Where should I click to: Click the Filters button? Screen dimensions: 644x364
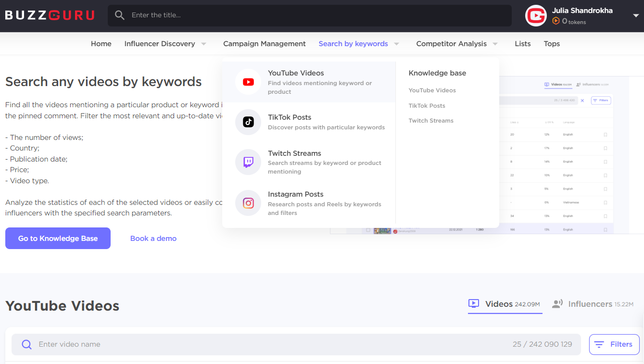614,344
